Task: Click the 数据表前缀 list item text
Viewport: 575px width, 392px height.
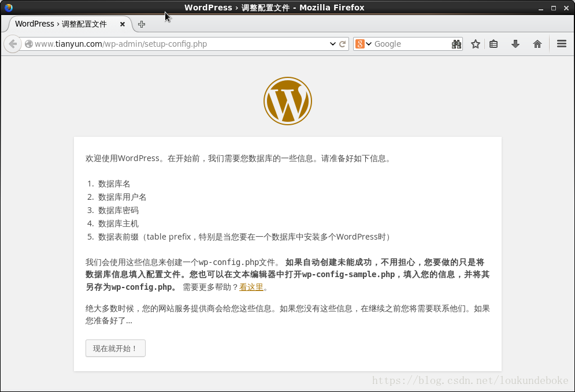Action: click(244, 237)
